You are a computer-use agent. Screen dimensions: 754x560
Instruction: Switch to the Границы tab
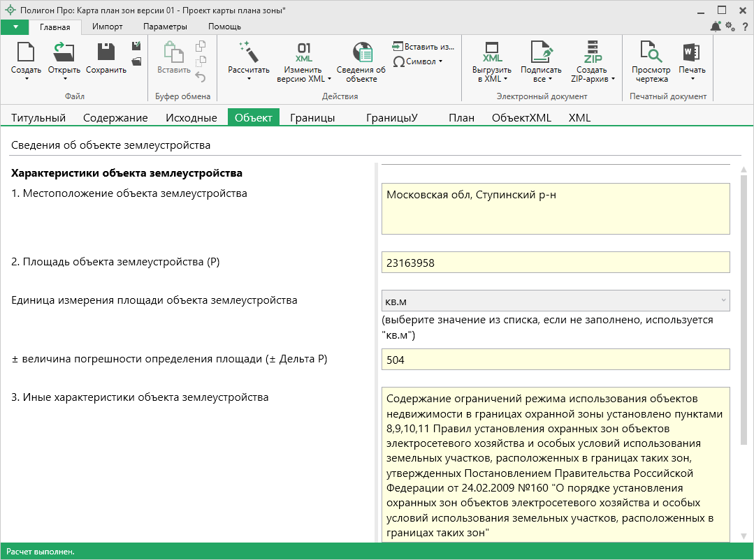click(312, 117)
